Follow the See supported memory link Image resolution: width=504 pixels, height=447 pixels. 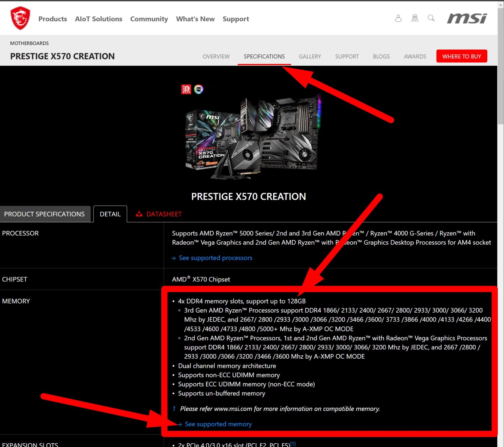(x=218, y=424)
